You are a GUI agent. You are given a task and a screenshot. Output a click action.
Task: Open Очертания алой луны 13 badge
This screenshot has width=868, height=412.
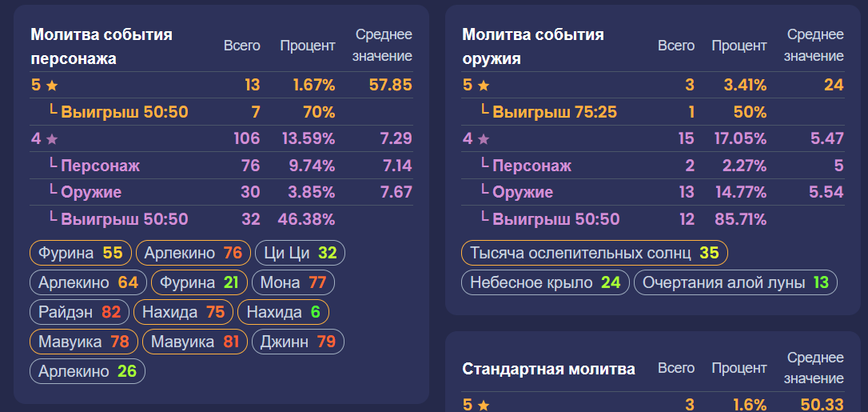point(735,282)
